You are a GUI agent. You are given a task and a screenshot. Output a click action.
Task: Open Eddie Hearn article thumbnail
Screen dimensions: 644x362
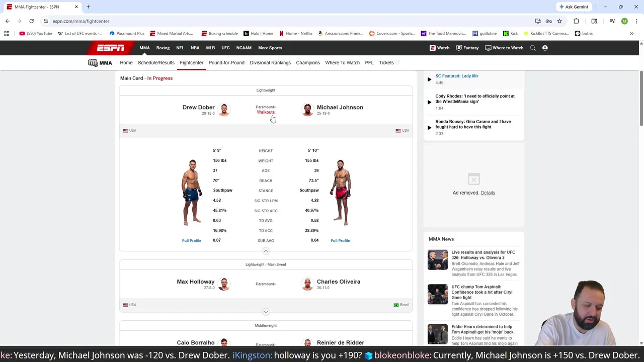(x=437, y=334)
